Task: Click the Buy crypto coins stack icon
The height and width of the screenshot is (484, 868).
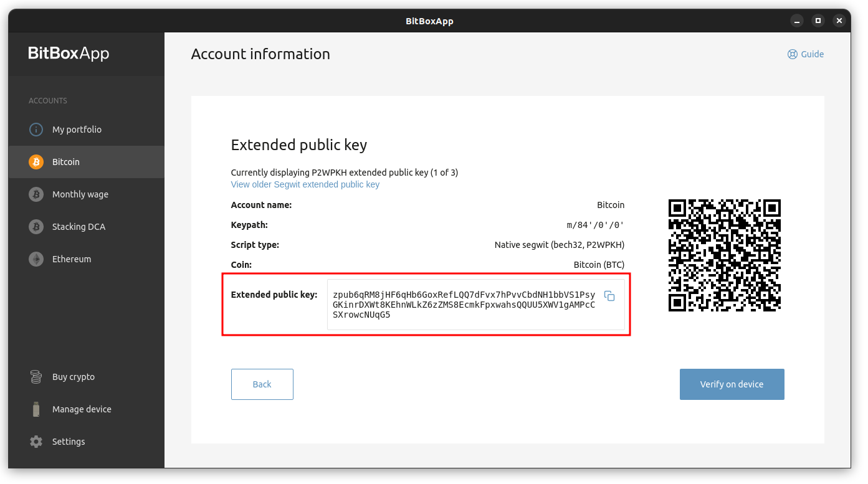Action: [36, 377]
